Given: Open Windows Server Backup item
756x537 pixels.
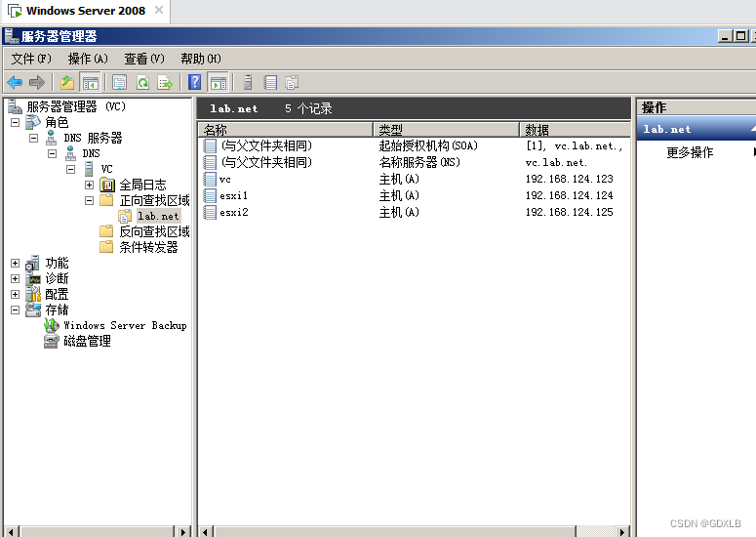Looking at the screenshot, I should (125, 326).
